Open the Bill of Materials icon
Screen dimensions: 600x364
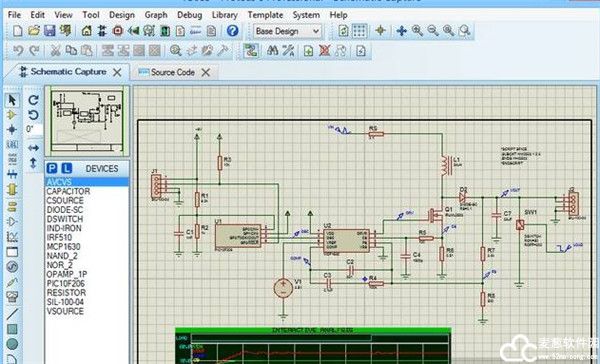click(x=180, y=31)
